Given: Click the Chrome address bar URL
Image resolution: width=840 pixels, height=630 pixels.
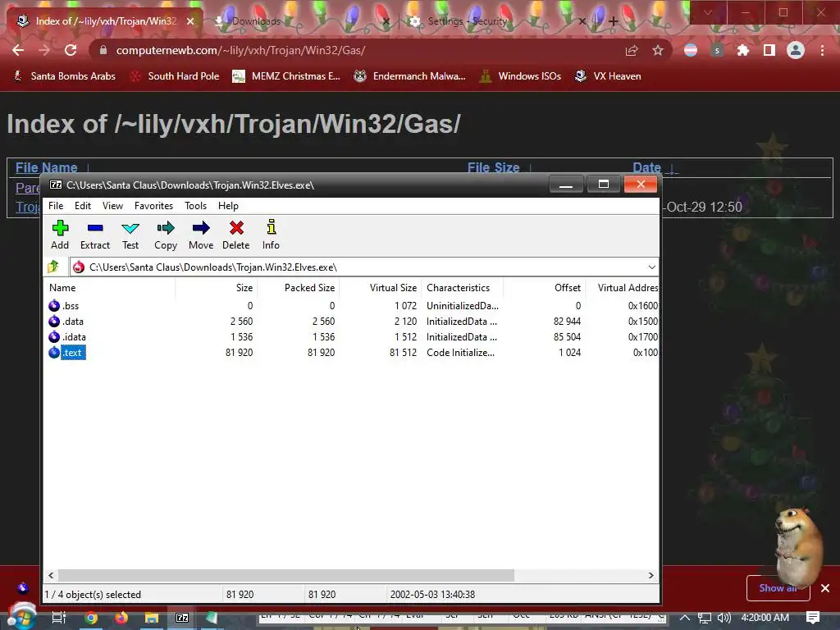Looking at the screenshot, I should [240, 50].
